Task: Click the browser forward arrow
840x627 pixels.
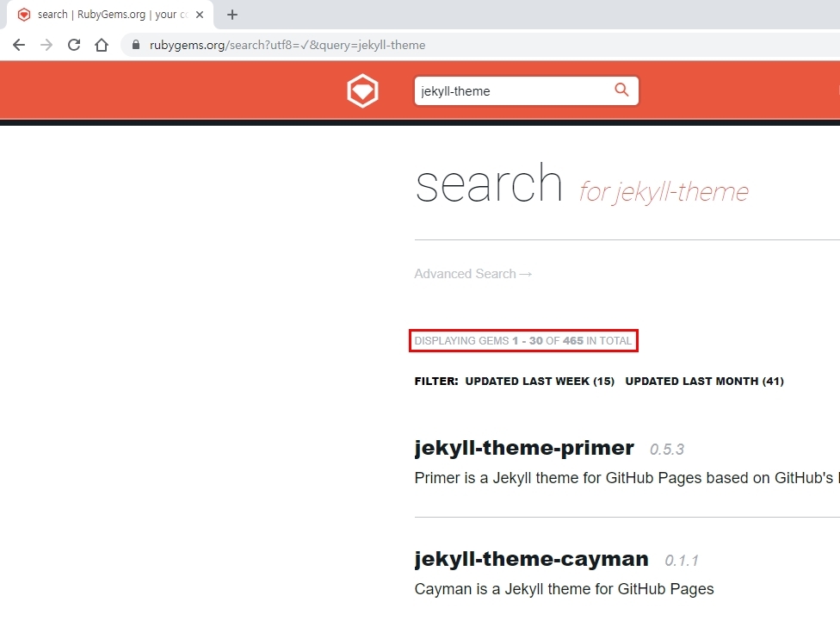Action: pos(46,45)
